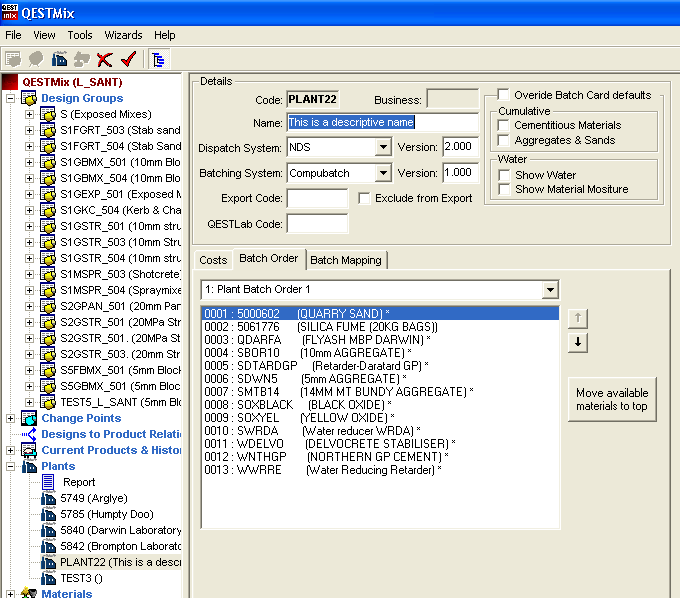
Task: Click the red checkmark toolbar icon
Action: [x=128, y=59]
